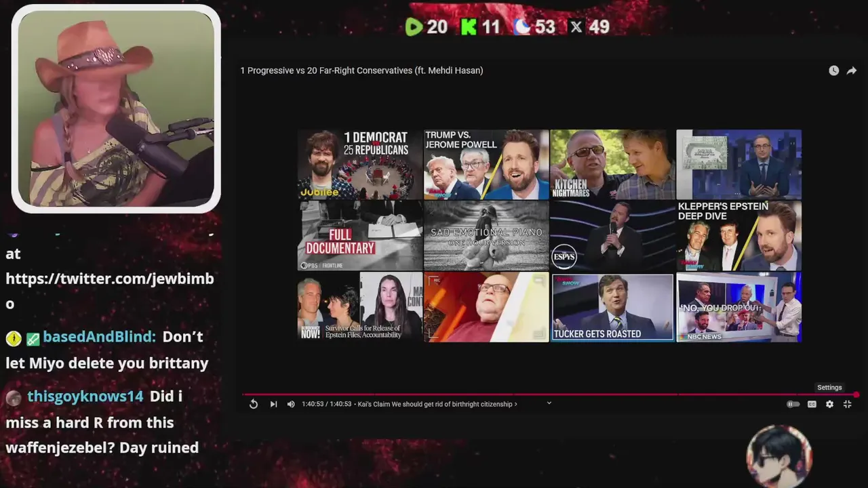The image size is (868, 488).
Task: Click the replay video button
Action: [254, 404]
